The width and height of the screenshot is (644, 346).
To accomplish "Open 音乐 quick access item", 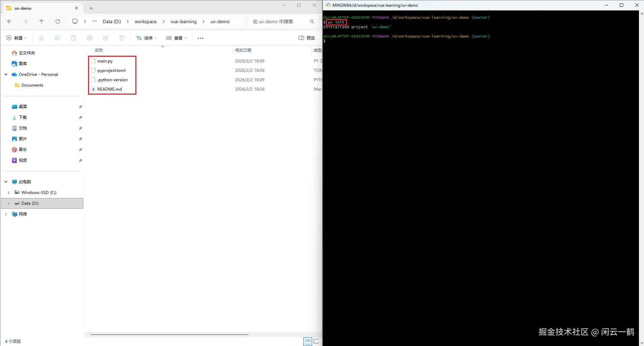I will pos(19,150).
